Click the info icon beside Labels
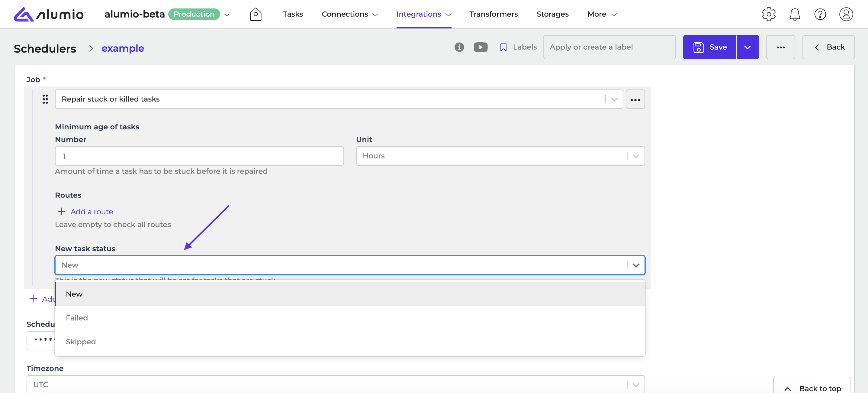Viewport: 868px width, 393px height. pos(459,47)
